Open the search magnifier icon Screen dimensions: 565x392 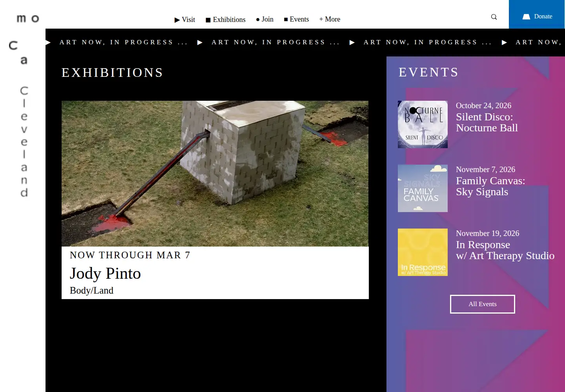(x=494, y=17)
